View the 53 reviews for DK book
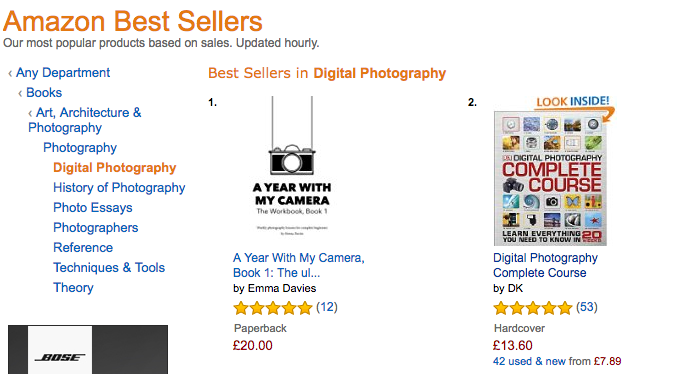Image resolution: width=677 pixels, height=374 pixels. click(587, 307)
